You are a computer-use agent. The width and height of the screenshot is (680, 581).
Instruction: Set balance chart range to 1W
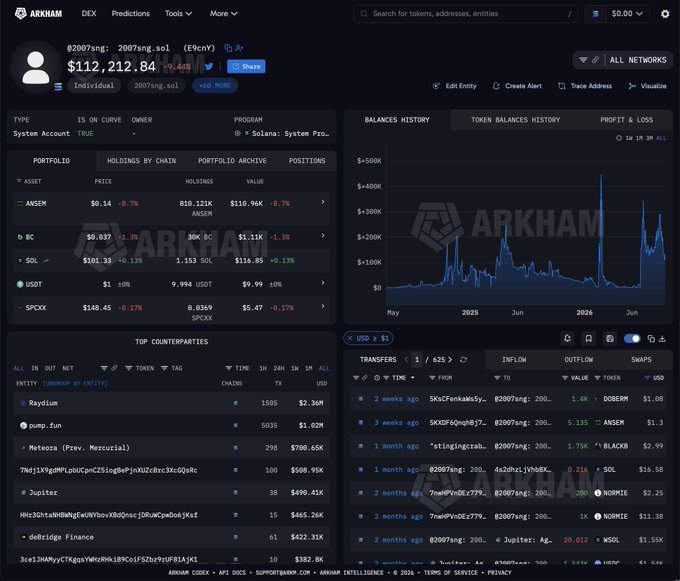(x=629, y=138)
